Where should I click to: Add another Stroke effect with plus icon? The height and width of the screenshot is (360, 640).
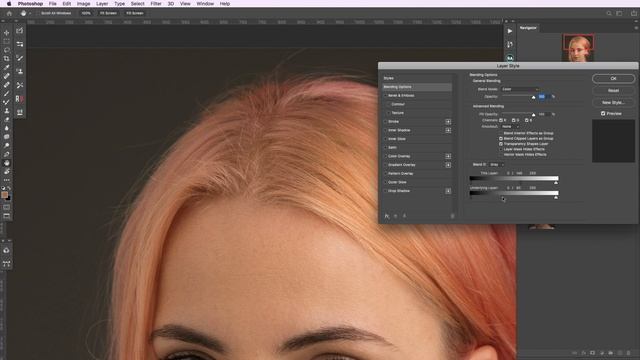448,122
